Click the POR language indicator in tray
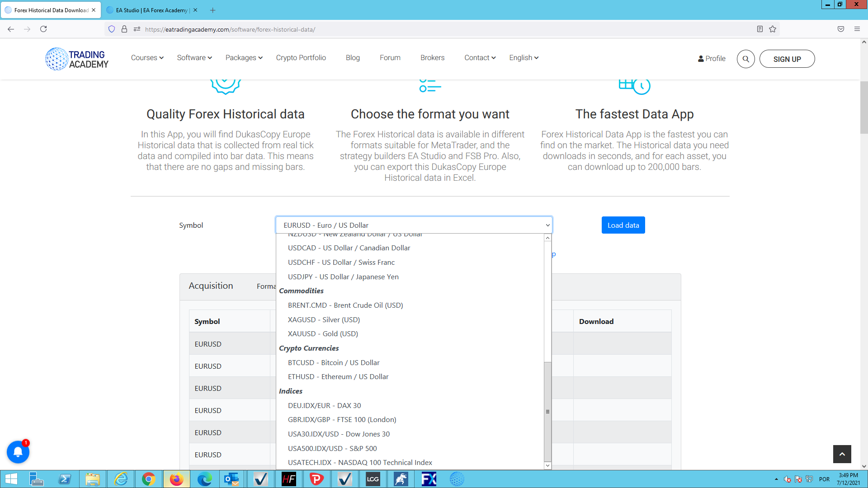The image size is (868, 488). point(824,479)
